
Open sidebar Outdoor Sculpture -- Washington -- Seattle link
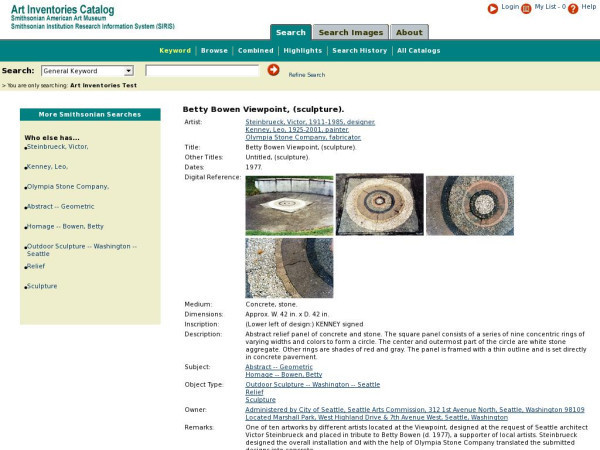(82, 250)
